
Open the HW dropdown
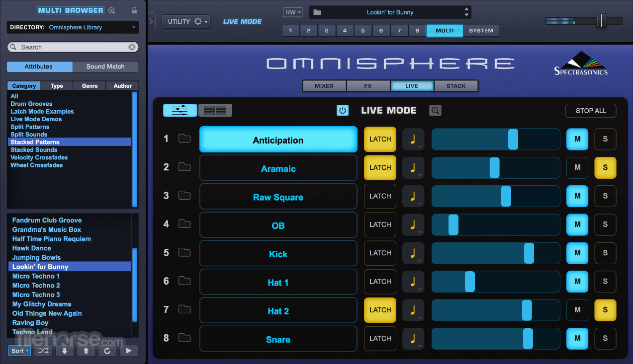(x=292, y=12)
